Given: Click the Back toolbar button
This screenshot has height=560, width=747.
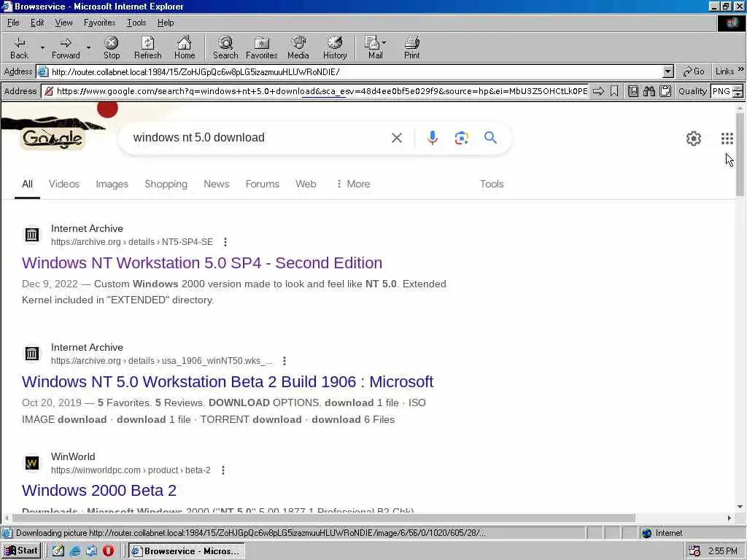Looking at the screenshot, I should click(x=19, y=47).
